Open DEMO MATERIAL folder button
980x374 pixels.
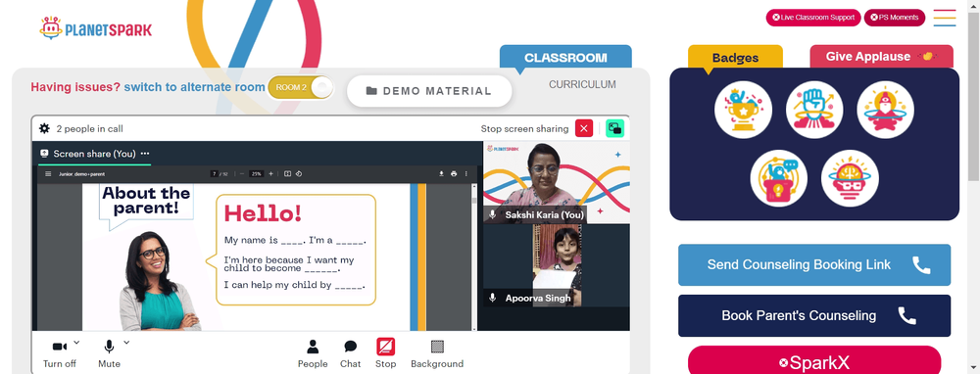point(429,91)
